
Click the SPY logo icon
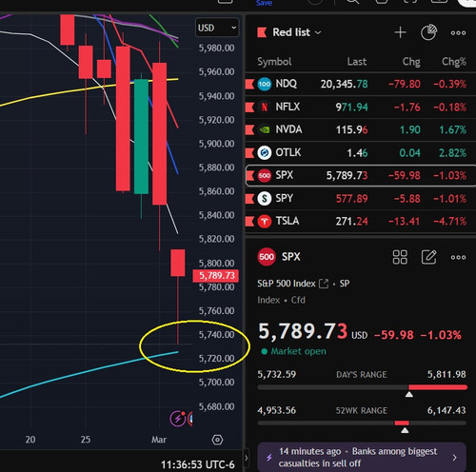(264, 198)
